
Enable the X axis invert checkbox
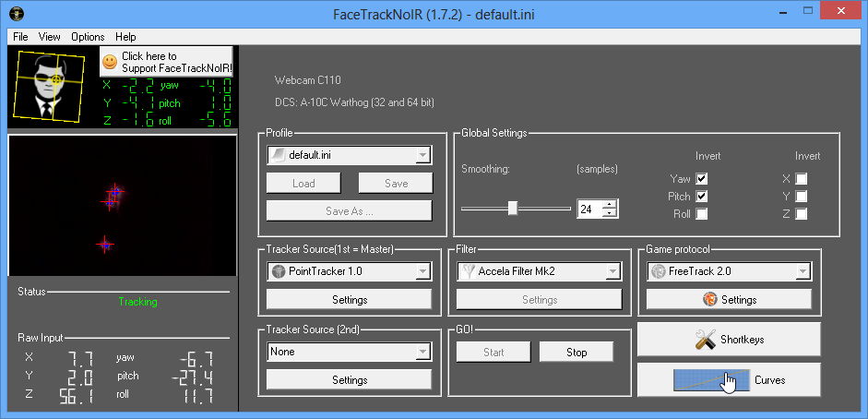click(x=802, y=178)
